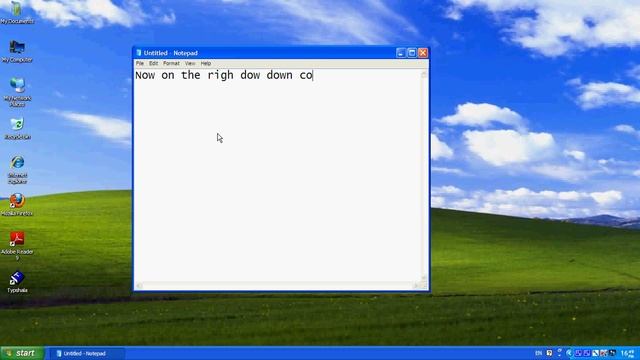Minimize the Notepad window
This screenshot has height=360, width=640.
click(401, 53)
